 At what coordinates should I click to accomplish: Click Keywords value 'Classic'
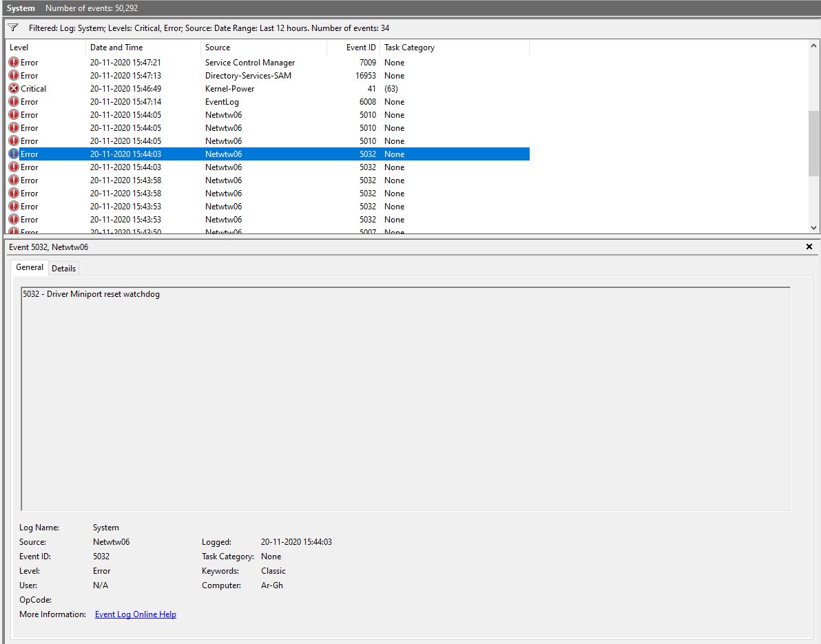pyautogui.click(x=273, y=571)
